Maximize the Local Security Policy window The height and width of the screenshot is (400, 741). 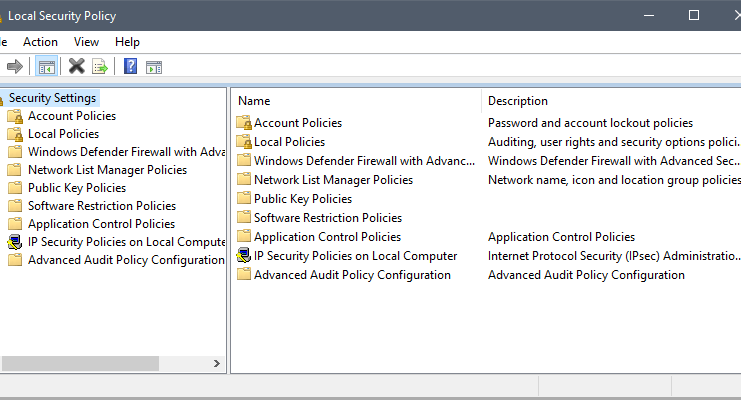pos(693,16)
